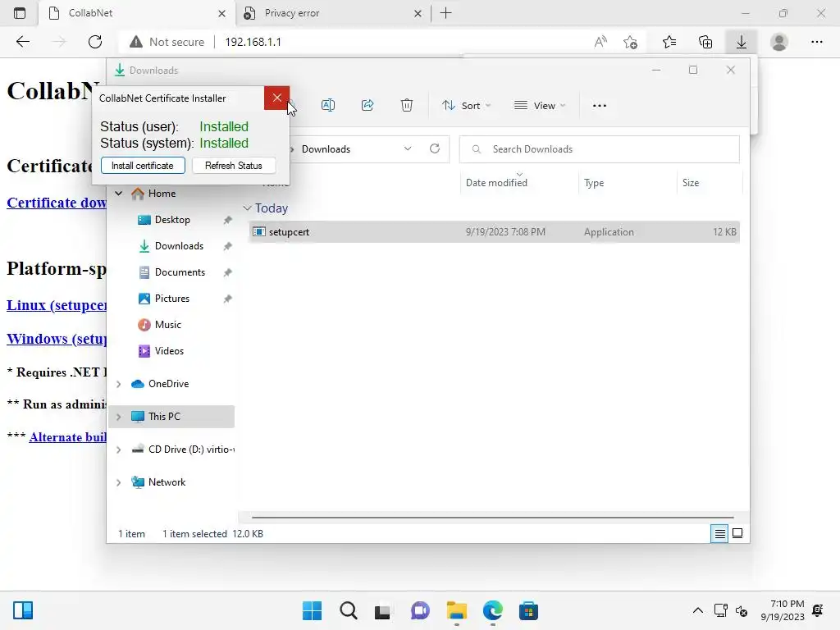Click the Refresh Status button
The image size is (840, 630).
pos(234,166)
